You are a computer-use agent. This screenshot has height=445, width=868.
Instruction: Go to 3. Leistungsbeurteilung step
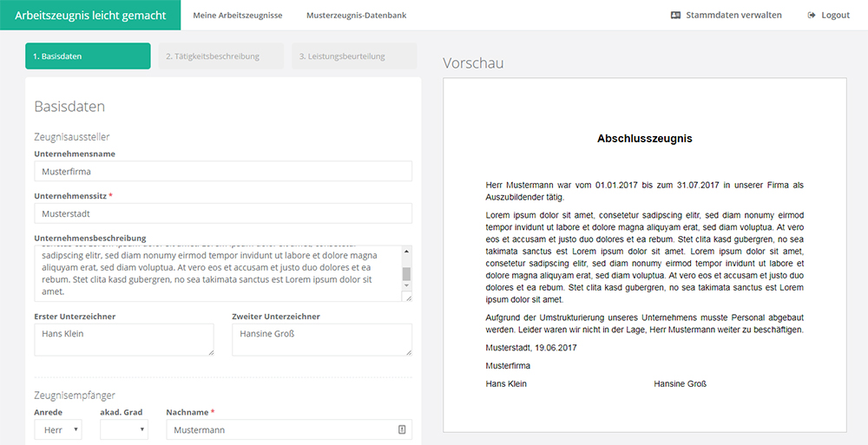[354, 56]
